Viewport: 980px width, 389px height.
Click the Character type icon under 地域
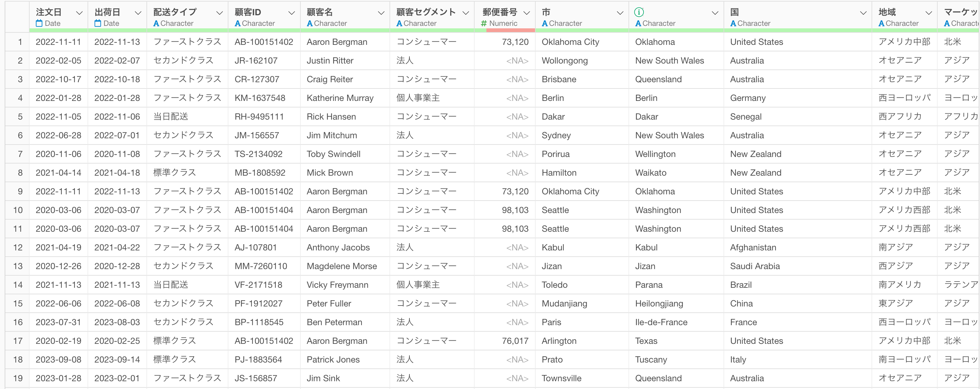pos(881,24)
